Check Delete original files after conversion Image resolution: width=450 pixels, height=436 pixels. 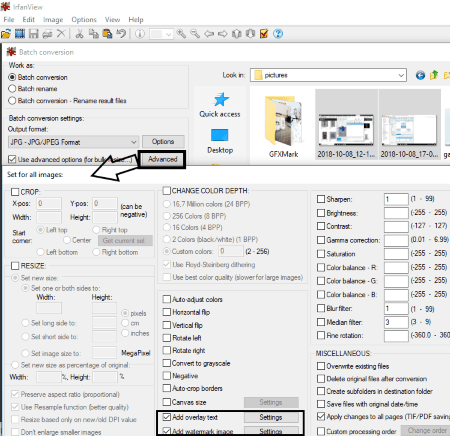coord(321,379)
